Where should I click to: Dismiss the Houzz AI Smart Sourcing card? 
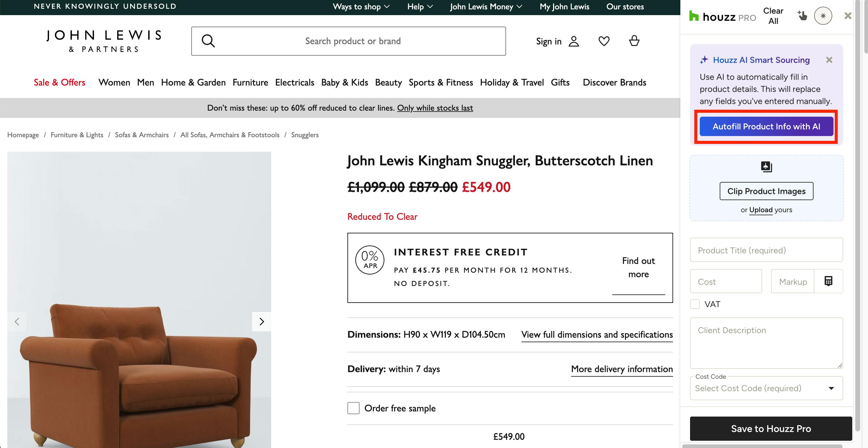pos(829,60)
